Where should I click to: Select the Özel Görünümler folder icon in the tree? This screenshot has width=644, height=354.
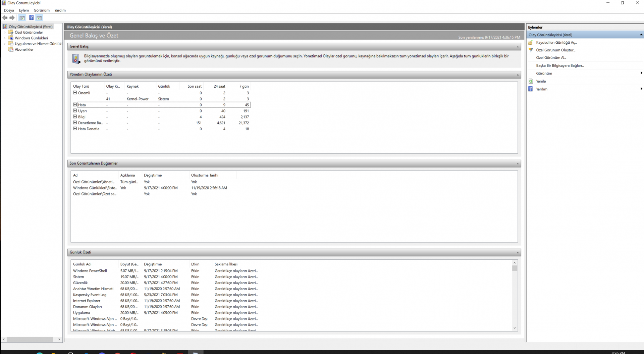11,32
